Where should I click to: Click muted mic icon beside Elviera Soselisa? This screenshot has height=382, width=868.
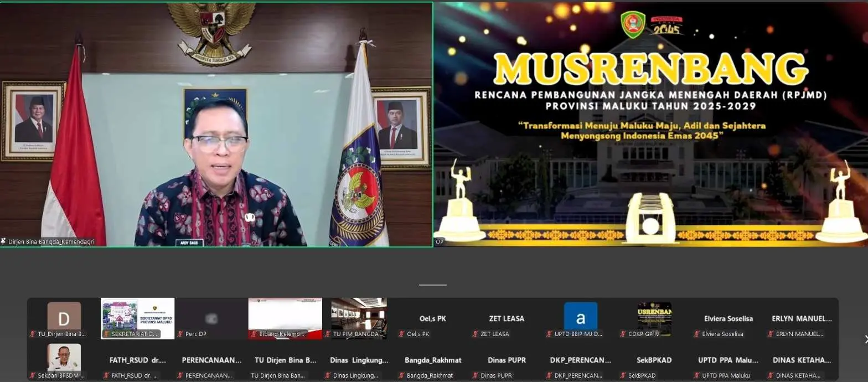pyautogui.click(x=696, y=334)
